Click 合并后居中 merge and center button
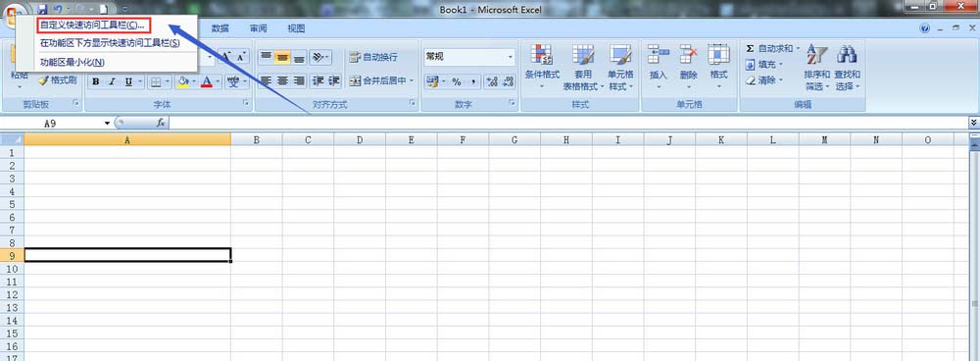This screenshot has width=980, height=361. [381, 80]
